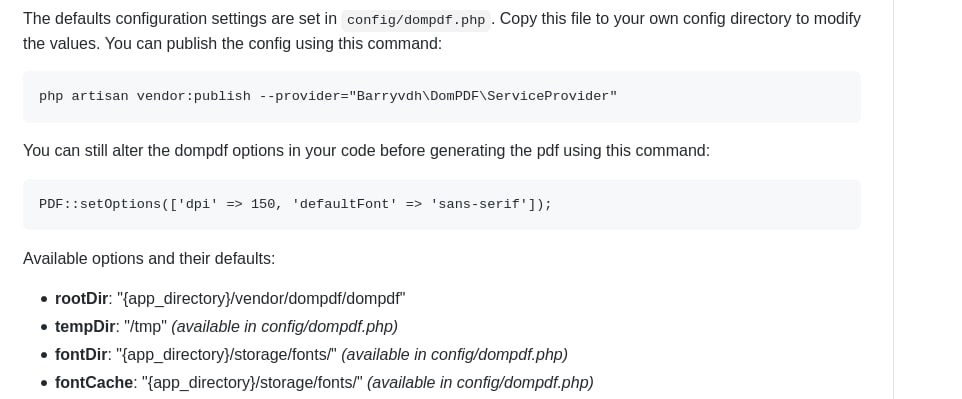
Task: Click fontDir's storage/fonts default path
Action: (227, 355)
